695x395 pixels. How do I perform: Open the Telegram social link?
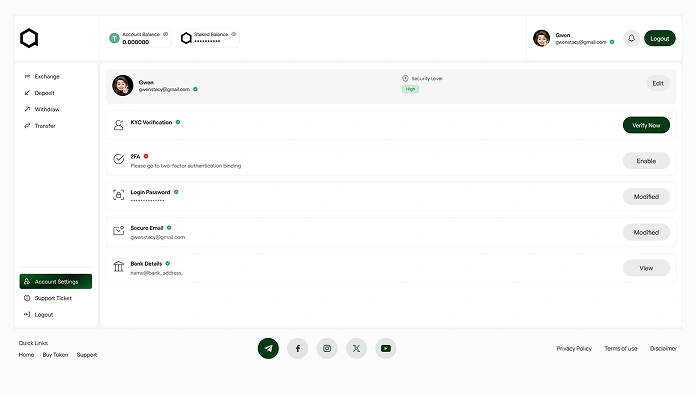tap(268, 348)
